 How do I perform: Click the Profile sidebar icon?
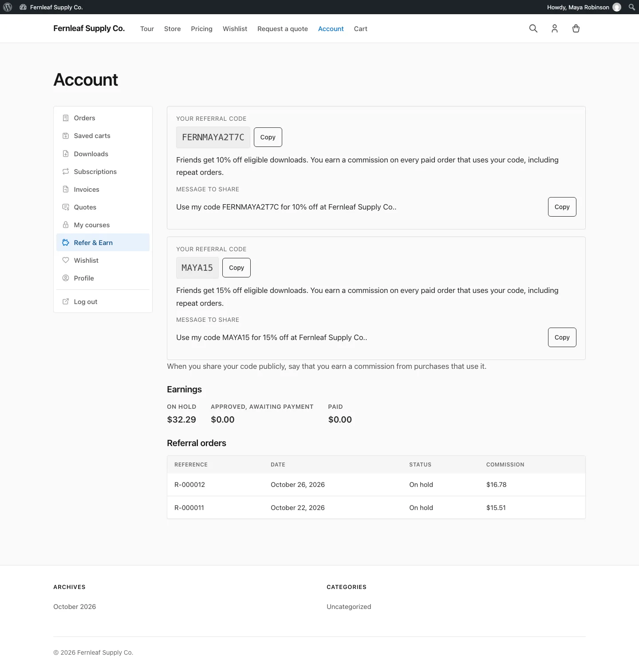coord(66,278)
